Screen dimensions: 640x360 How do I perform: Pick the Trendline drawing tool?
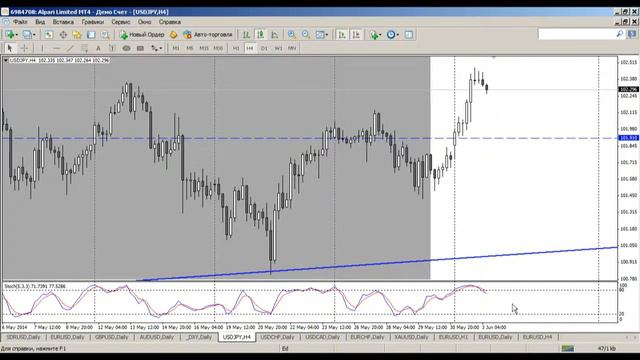point(70,48)
